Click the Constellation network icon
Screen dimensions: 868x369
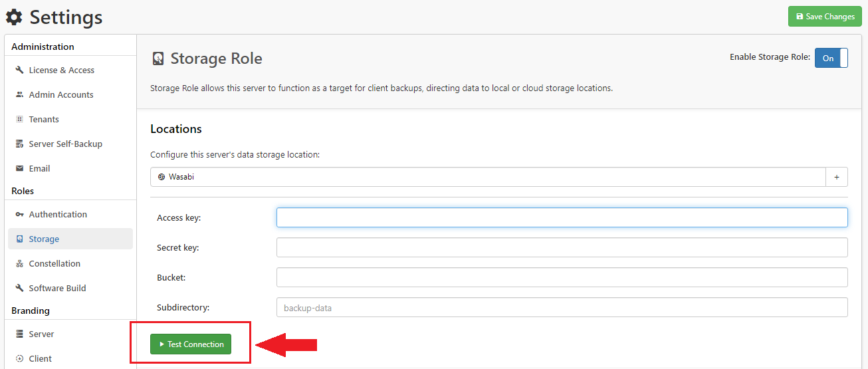click(20, 263)
